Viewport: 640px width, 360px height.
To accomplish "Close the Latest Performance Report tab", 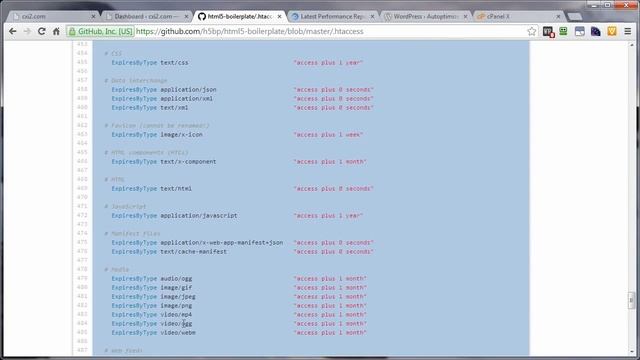I will point(372,17).
